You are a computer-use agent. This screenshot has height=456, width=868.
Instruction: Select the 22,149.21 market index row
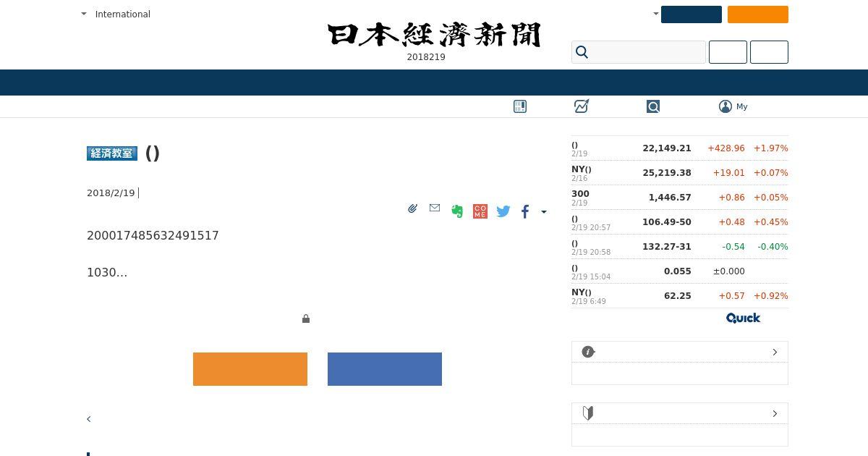(680, 148)
